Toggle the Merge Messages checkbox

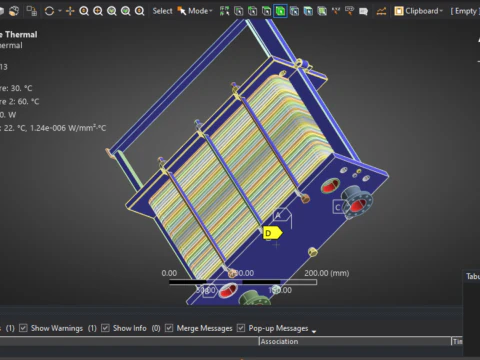[x=169, y=328]
